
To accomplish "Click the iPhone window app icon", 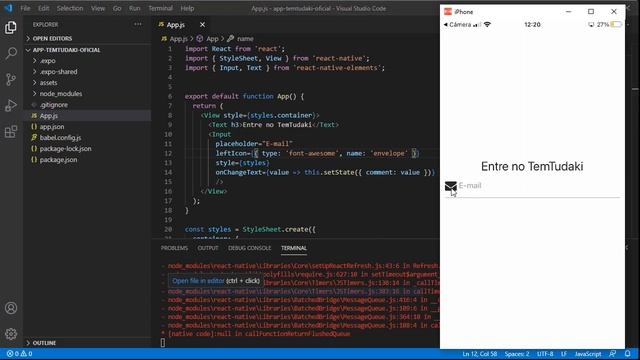I will 448,12.
